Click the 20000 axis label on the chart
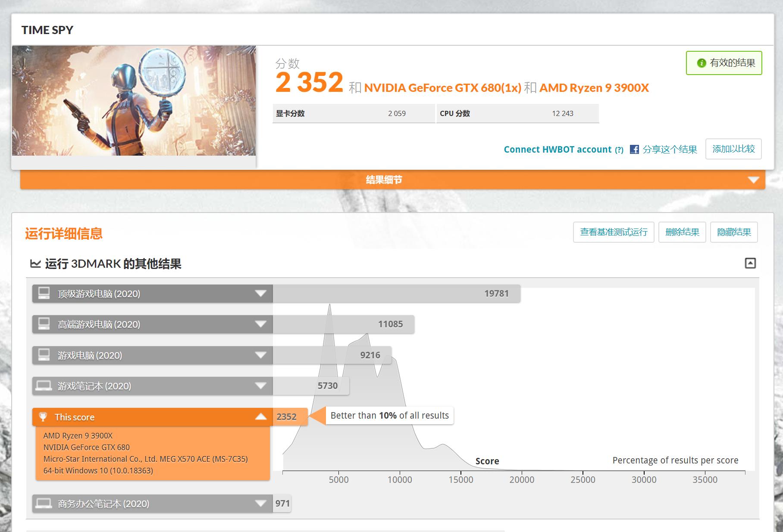 tap(522, 480)
